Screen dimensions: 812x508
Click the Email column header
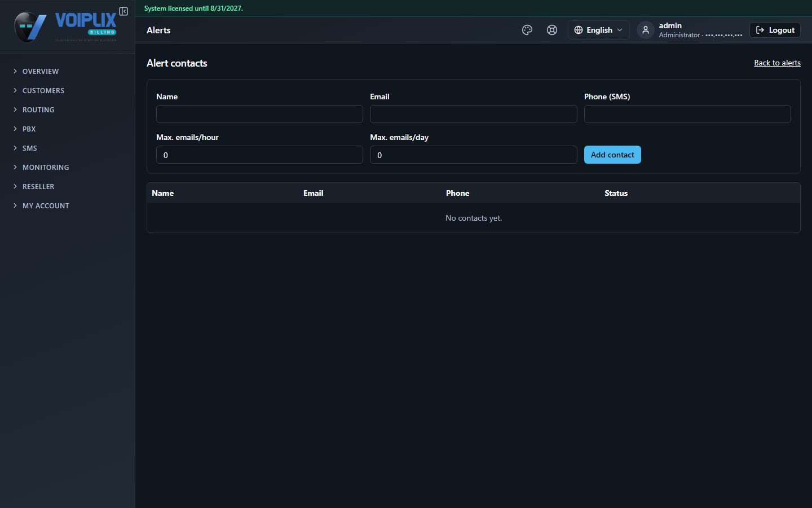(x=313, y=193)
